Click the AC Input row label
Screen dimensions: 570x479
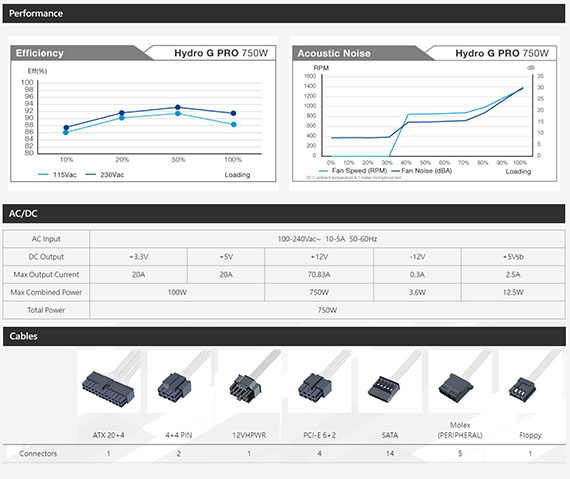(46, 239)
